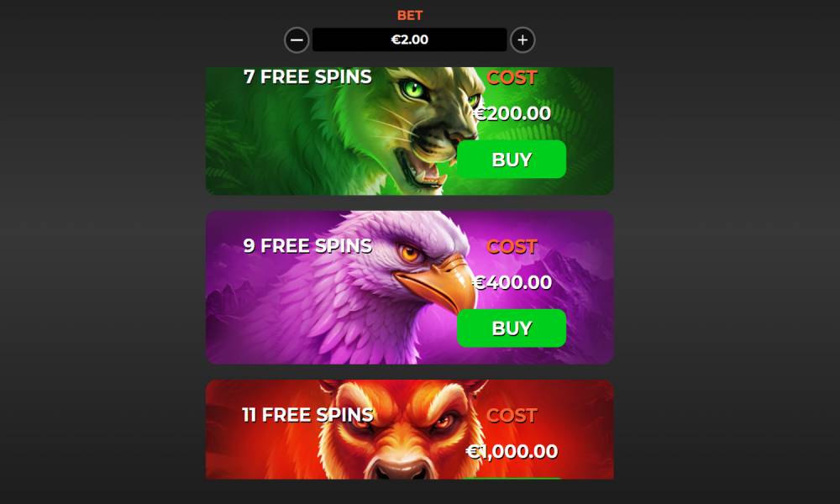The height and width of the screenshot is (504, 840).
Task: Click the COST label on green card
Action: 512,77
